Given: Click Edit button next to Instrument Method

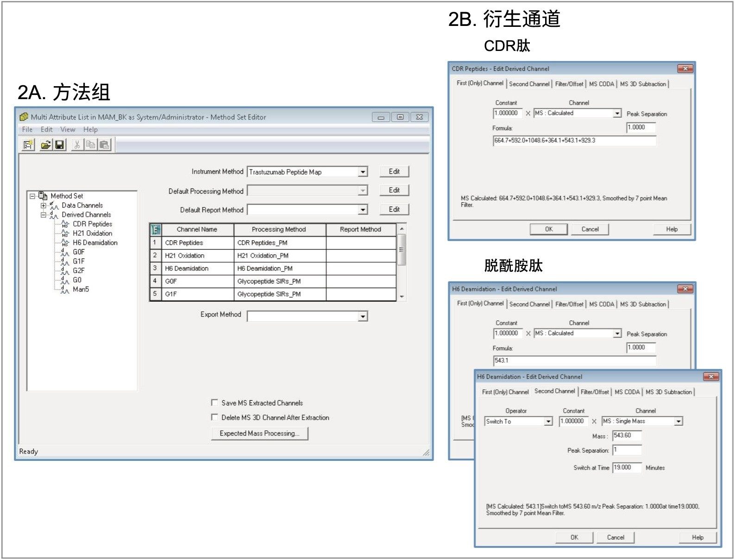Looking at the screenshot, I should coord(394,171).
